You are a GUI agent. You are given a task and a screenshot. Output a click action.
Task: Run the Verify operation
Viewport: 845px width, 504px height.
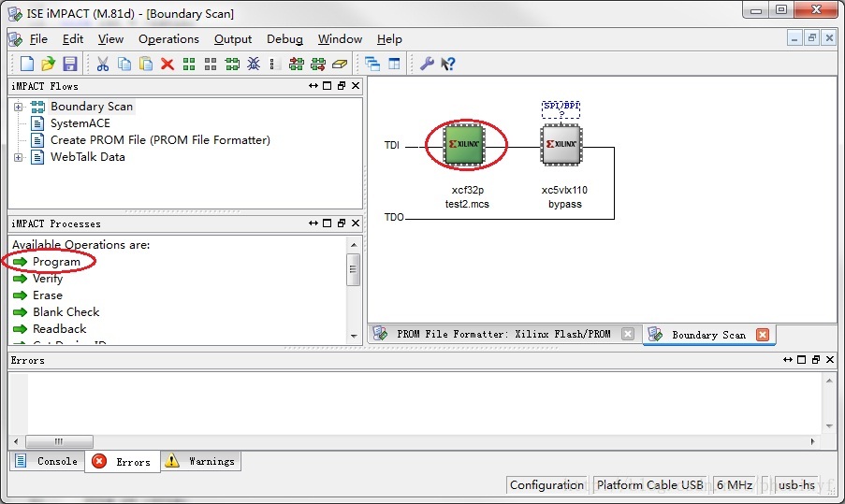point(48,279)
